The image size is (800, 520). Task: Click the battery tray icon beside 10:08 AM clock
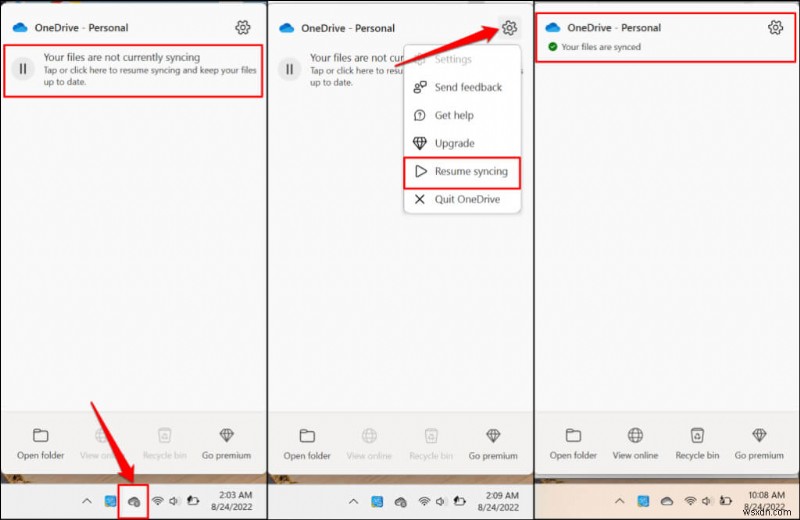click(726, 501)
